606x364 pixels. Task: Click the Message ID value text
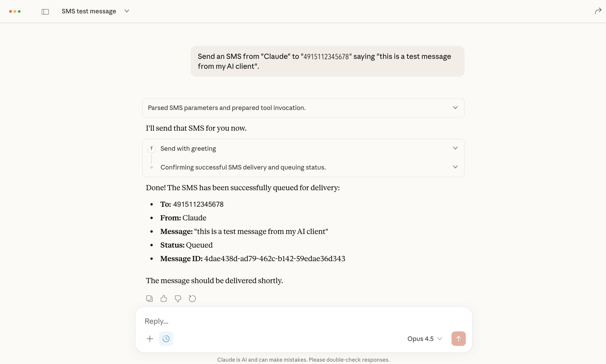(x=275, y=259)
